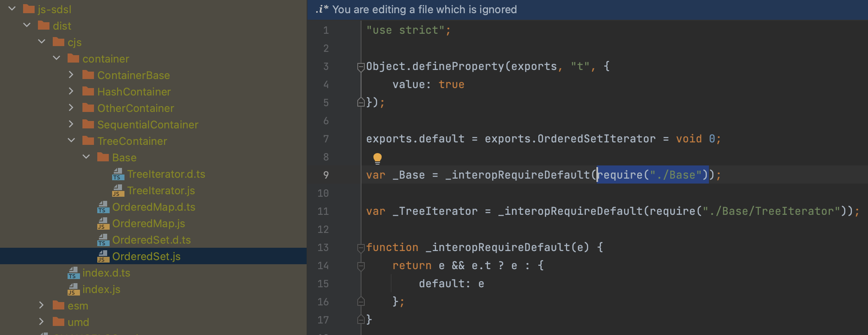Select TreeIterator.d.ts in the project tree

[166, 174]
